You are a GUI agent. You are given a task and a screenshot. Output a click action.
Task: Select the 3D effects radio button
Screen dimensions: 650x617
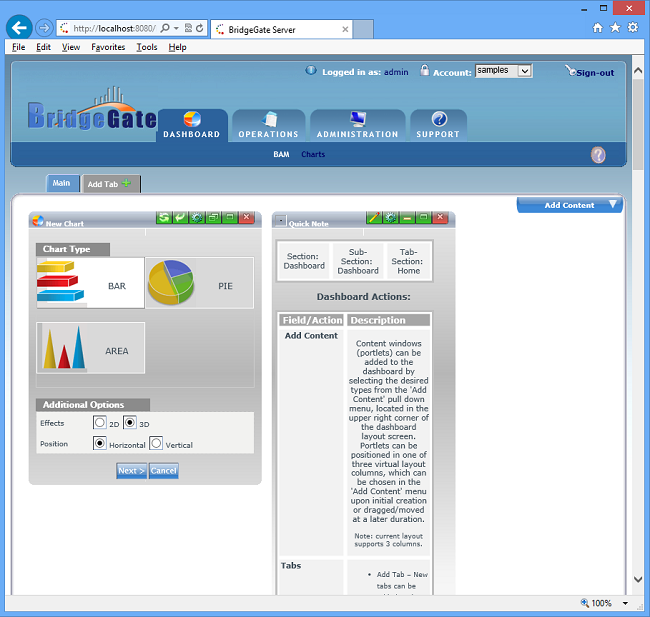click(x=129, y=423)
